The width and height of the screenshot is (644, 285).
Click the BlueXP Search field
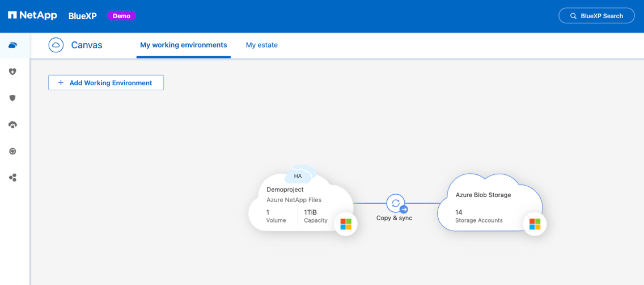point(596,16)
